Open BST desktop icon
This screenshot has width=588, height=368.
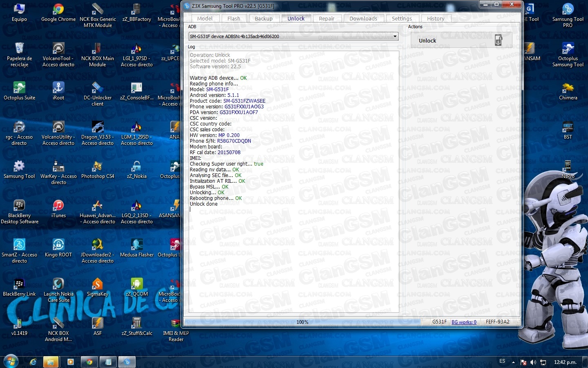(568, 130)
